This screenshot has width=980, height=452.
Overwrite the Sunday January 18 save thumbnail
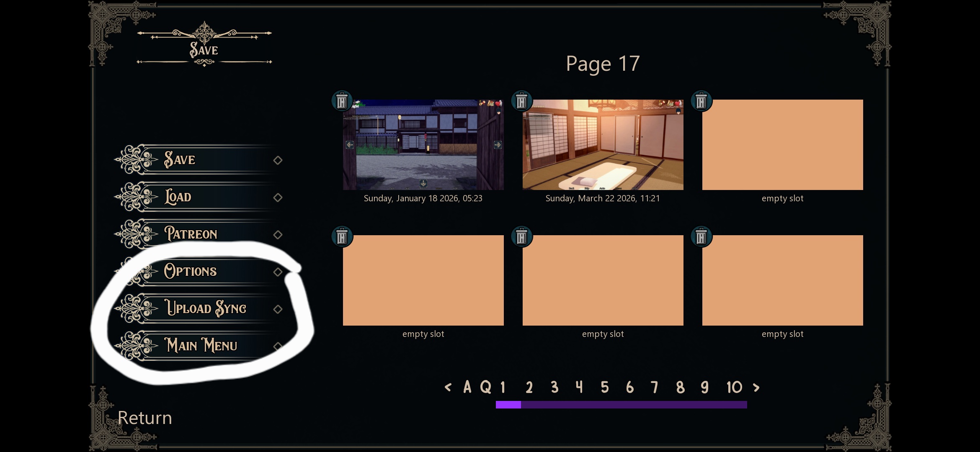pyautogui.click(x=423, y=145)
